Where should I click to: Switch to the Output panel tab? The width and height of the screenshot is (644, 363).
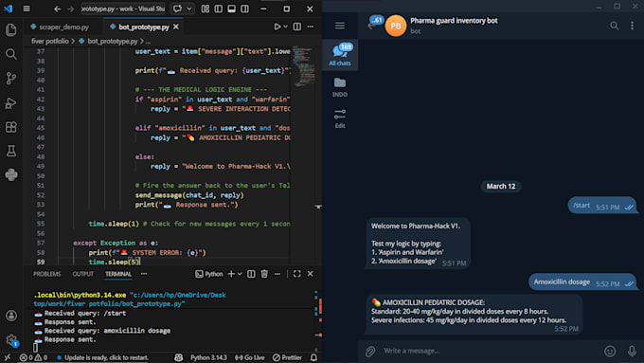(x=83, y=274)
